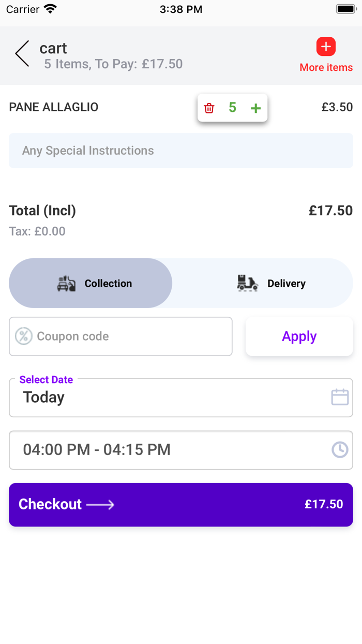Tap the quantity number 5

(x=232, y=108)
